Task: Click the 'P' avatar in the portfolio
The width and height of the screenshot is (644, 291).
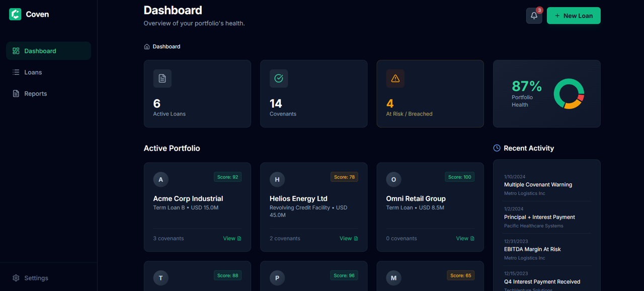Action: pos(277,278)
